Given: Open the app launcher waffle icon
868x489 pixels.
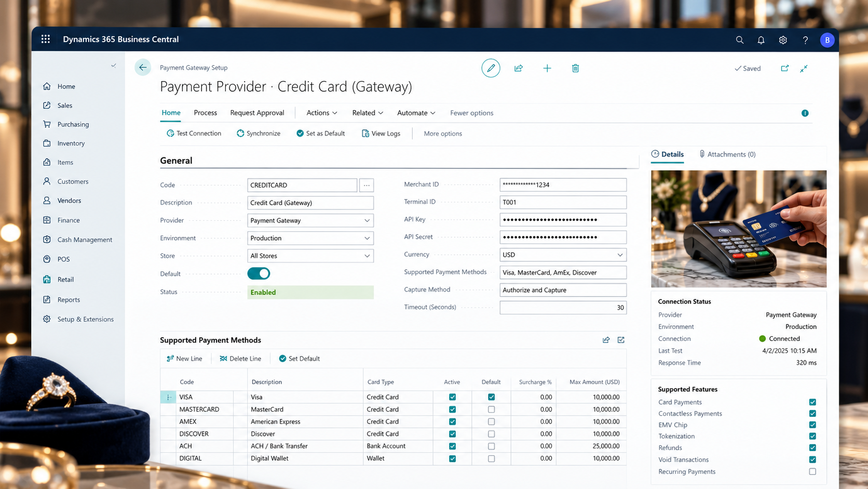Looking at the screenshot, I should coord(46,39).
